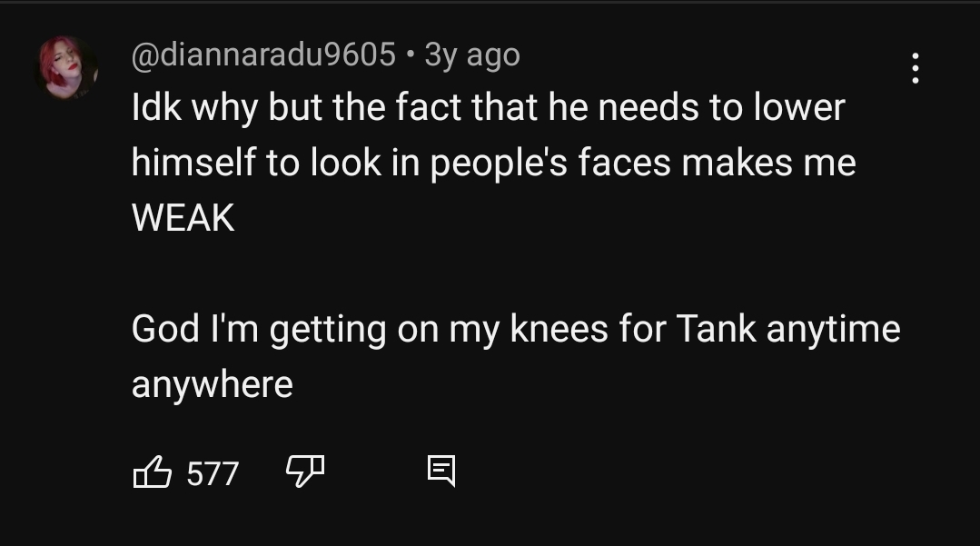The image size is (980, 546).
Task: Dislike the comment with the thumbs-down icon
Action: 305,471
